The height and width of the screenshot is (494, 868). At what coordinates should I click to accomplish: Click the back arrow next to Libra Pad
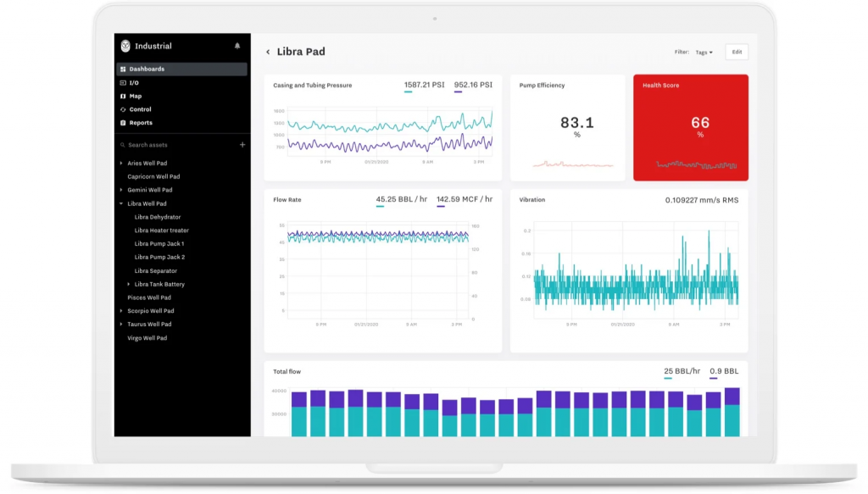click(x=270, y=52)
